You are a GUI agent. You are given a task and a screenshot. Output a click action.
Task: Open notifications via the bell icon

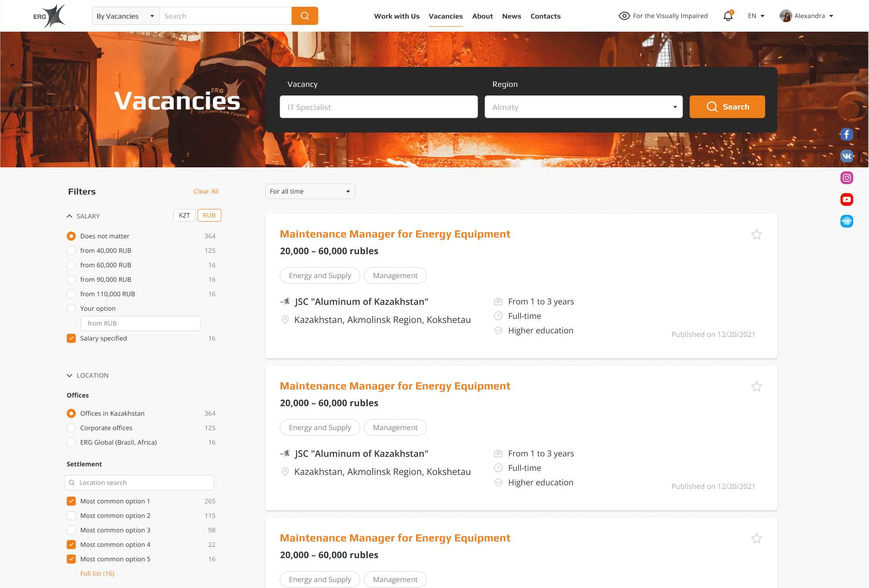(x=728, y=16)
